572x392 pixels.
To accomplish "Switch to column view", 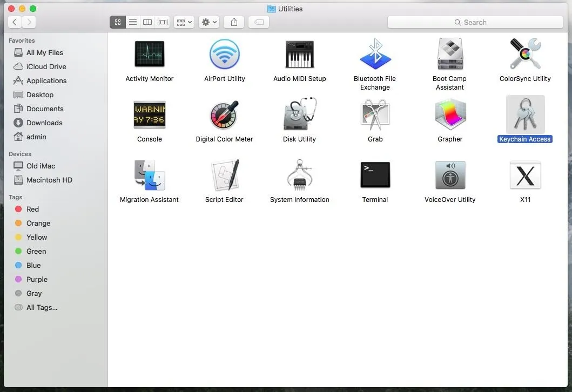I will coord(147,22).
